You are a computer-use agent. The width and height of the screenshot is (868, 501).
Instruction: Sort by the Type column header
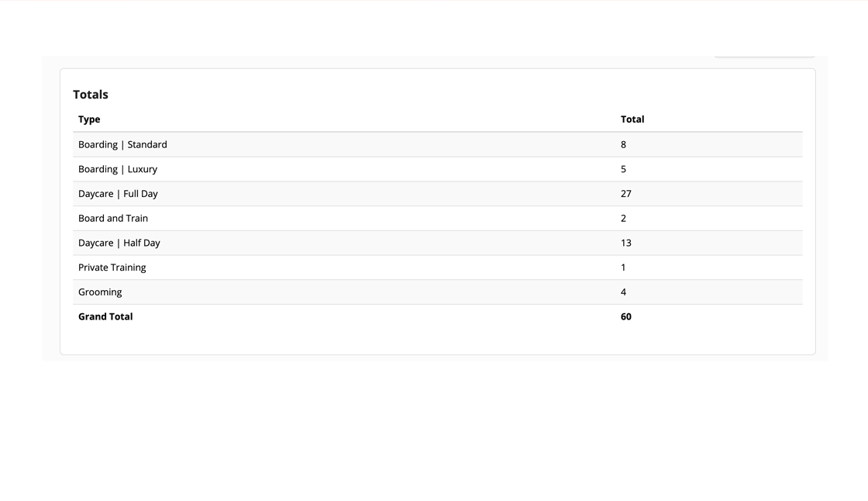pyautogui.click(x=89, y=119)
